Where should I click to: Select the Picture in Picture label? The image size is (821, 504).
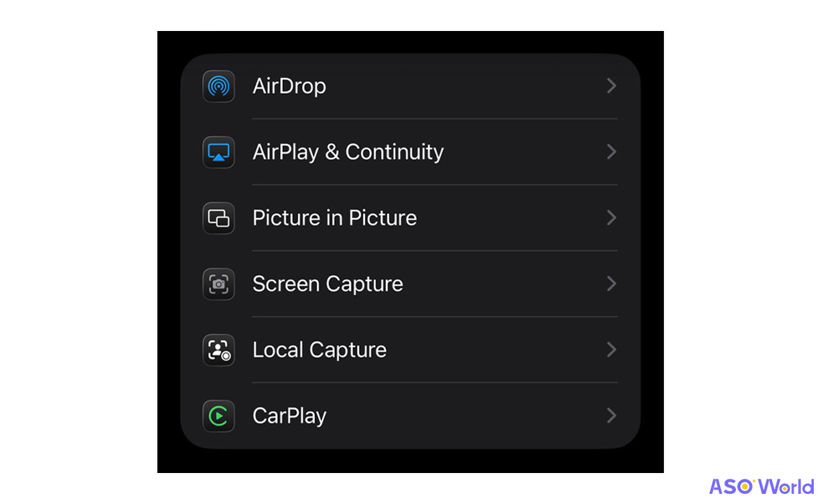[334, 218]
